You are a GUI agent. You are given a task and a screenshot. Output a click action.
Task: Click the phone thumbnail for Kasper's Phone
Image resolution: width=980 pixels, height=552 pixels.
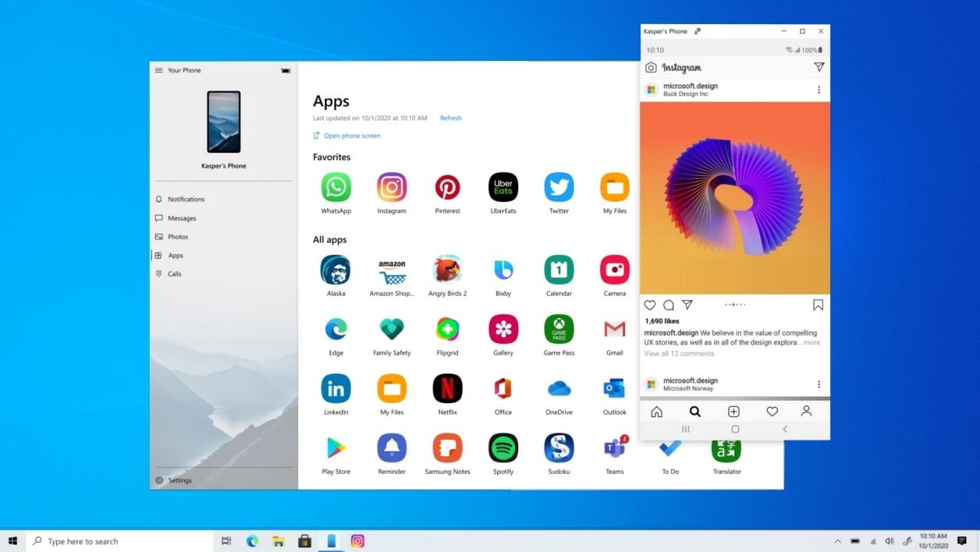pos(223,122)
